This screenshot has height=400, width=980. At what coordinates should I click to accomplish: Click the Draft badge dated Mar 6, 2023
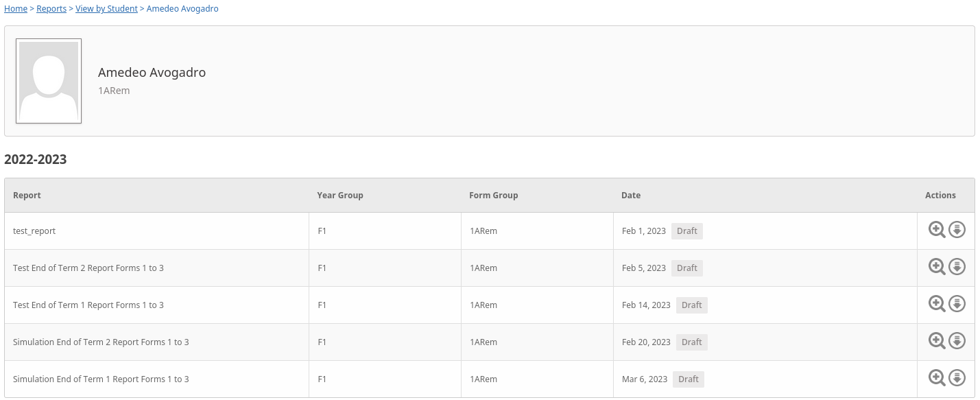point(688,379)
